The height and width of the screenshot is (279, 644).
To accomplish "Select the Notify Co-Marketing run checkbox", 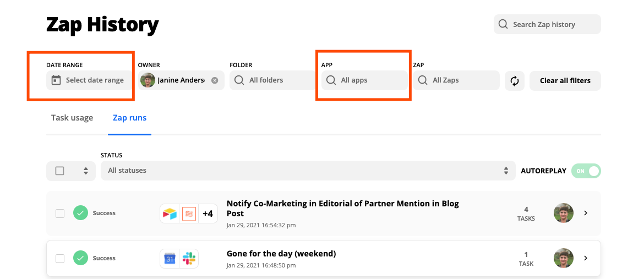I will pyautogui.click(x=60, y=214).
